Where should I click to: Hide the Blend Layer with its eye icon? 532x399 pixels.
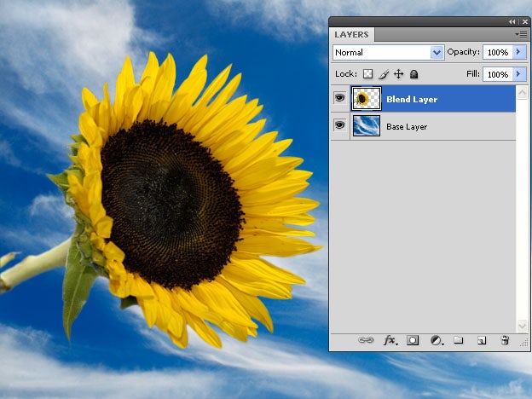click(340, 98)
